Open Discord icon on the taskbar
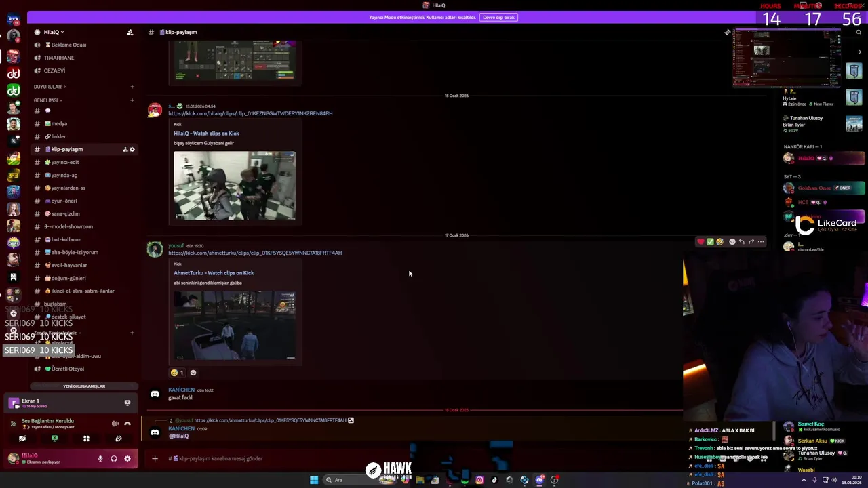The width and height of the screenshot is (868, 488). pyautogui.click(x=539, y=480)
